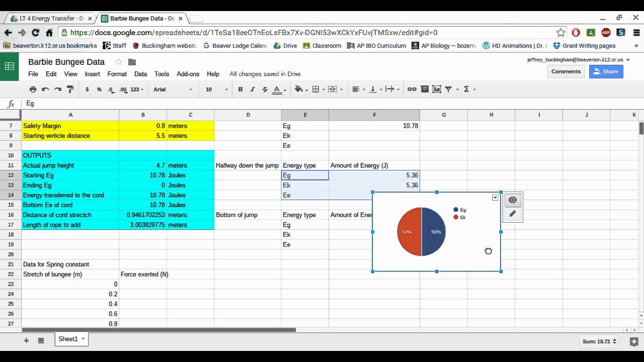This screenshot has width=644, height=362.
Task: Open the Buckingham website bookmark
Action: pyautogui.click(x=165, y=46)
